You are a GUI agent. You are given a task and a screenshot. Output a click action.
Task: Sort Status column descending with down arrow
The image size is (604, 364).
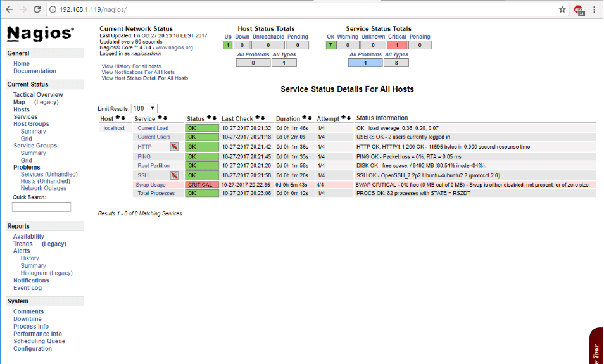[215, 118]
